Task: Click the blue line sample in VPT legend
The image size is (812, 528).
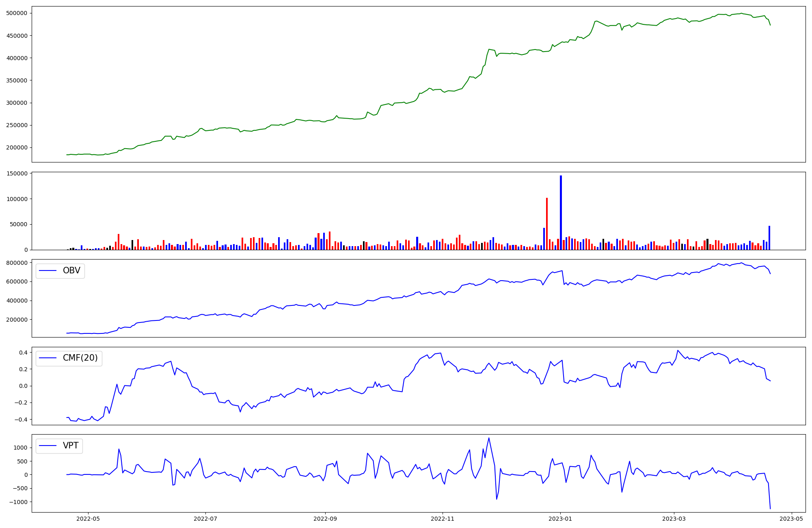Action: [48, 446]
